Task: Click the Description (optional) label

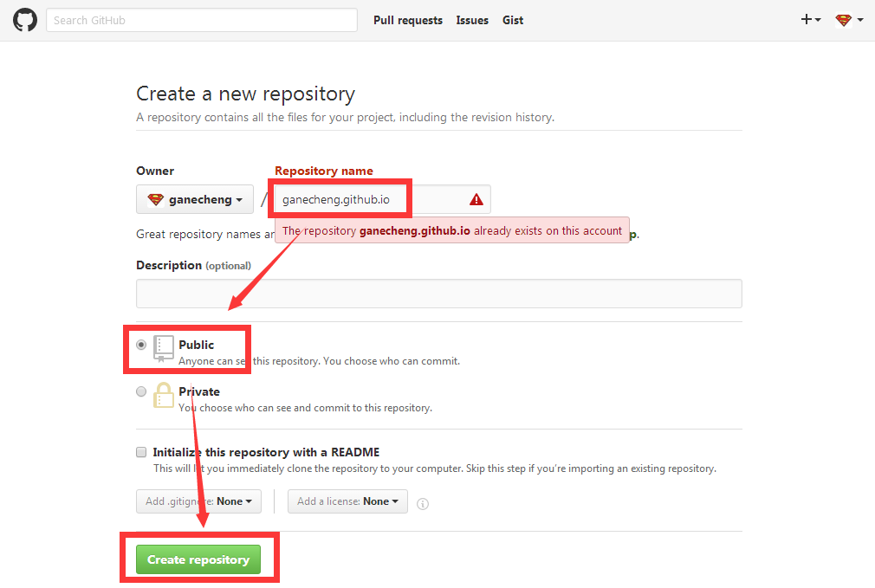Action: [194, 266]
